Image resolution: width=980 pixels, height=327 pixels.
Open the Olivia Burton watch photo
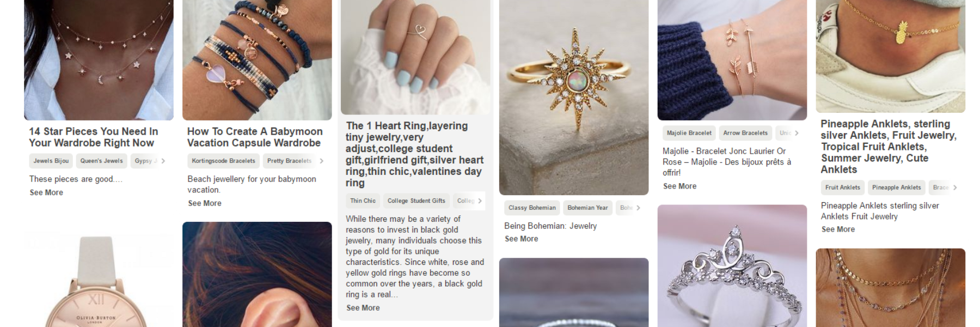point(99,279)
